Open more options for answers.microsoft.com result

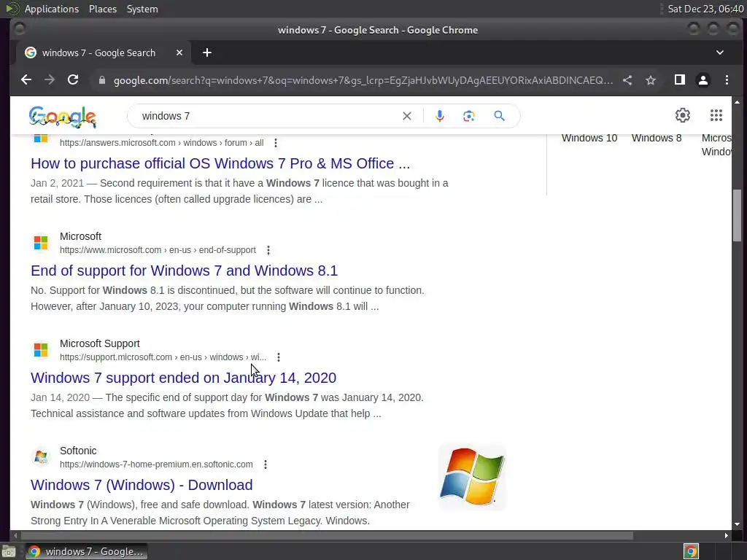(275, 143)
